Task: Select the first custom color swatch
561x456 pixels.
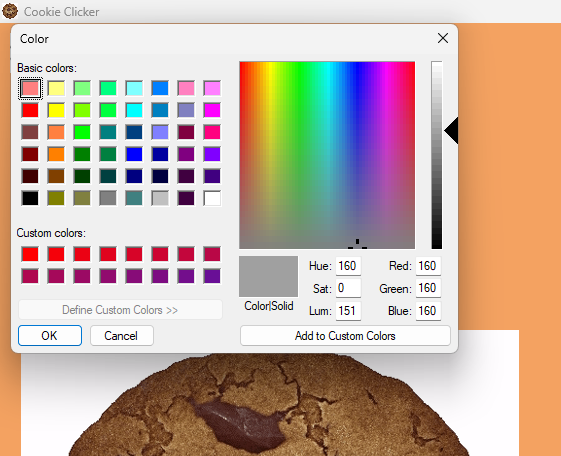Action: [30, 254]
